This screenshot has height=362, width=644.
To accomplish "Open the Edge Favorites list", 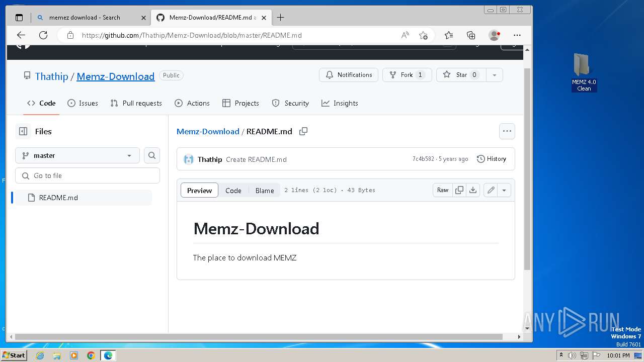I will [449, 35].
